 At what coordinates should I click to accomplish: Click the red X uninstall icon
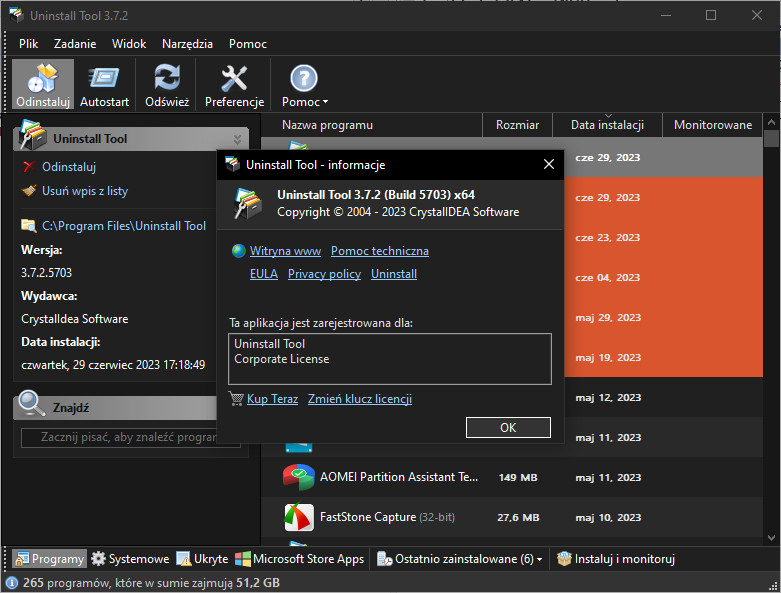click(x=29, y=166)
